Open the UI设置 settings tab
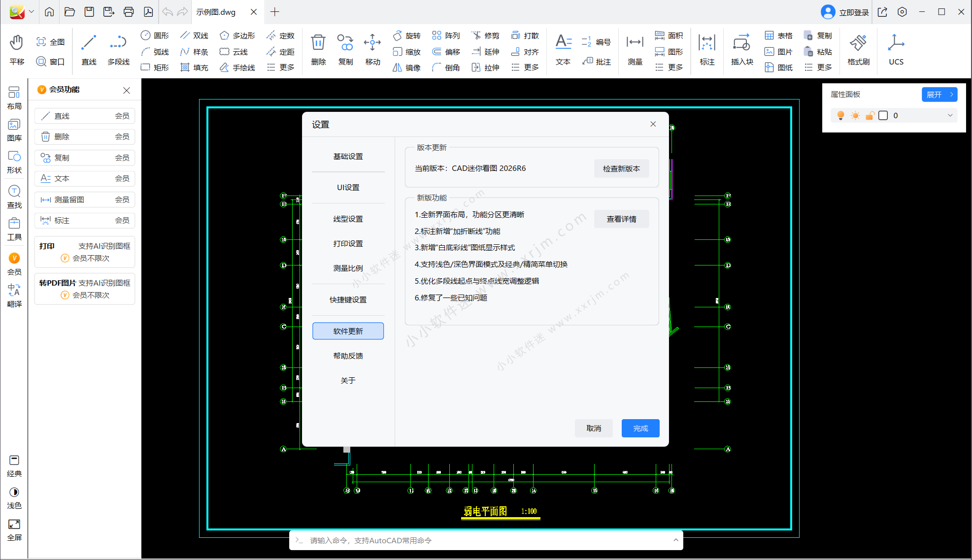Screen dimensions: 972x560 (348, 187)
